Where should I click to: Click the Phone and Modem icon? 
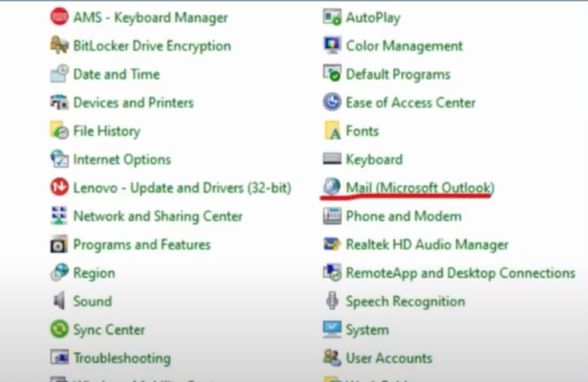(x=332, y=216)
